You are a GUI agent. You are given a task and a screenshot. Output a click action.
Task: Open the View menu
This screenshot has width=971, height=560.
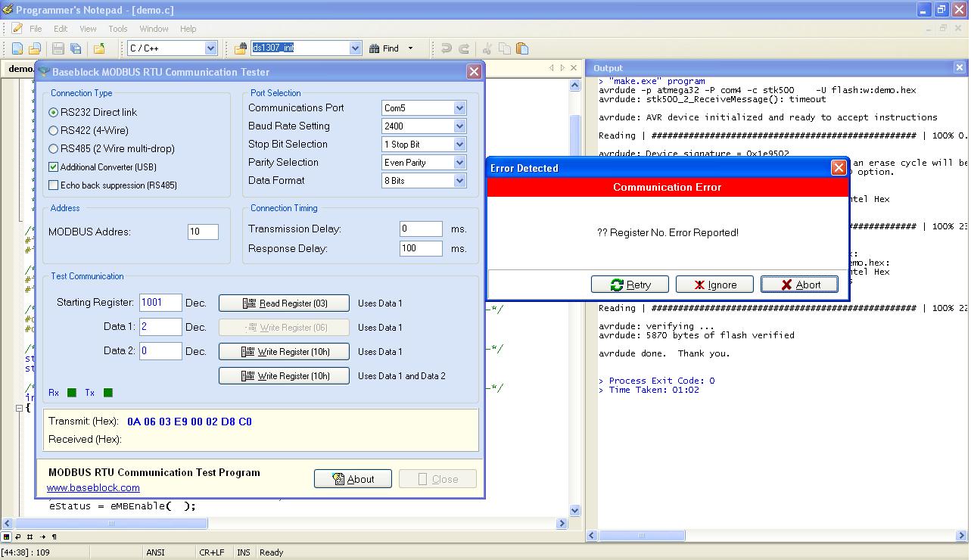click(x=88, y=29)
